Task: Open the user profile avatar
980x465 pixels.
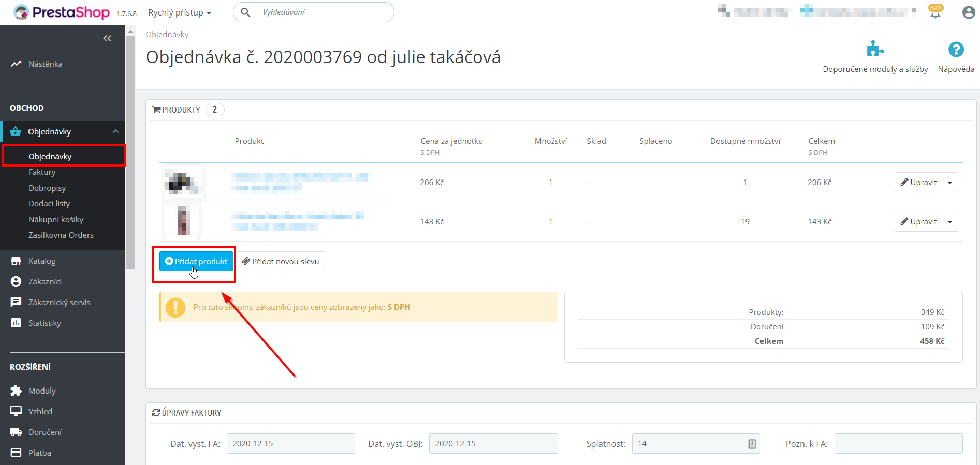Action: (x=969, y=12)
